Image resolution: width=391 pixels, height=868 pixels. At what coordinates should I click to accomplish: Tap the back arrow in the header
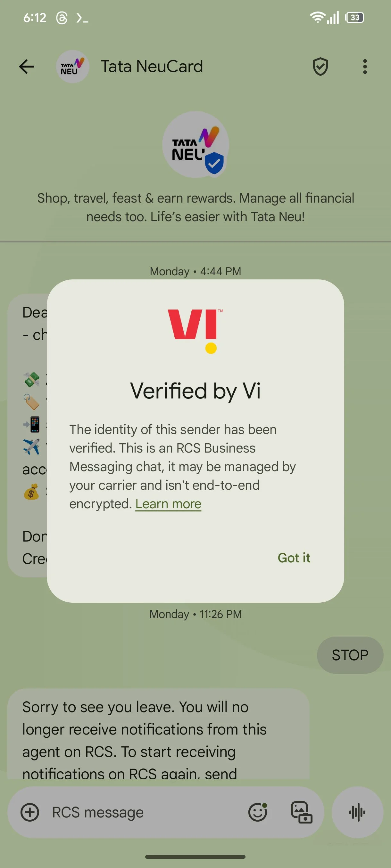pos(26,66)
